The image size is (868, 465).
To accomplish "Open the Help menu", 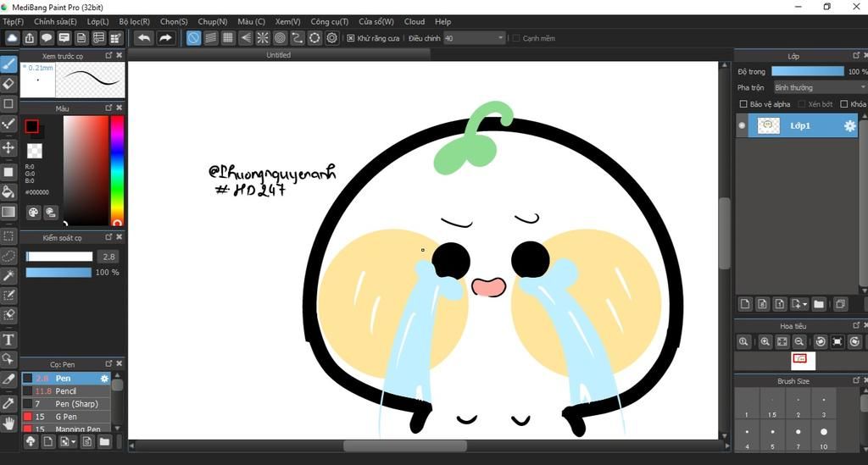I will coord(442,21).
